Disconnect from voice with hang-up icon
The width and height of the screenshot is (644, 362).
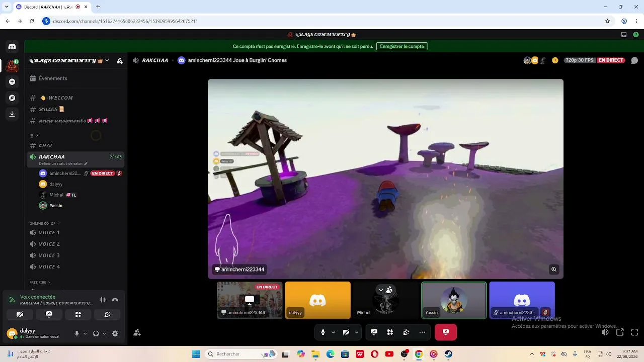pyautogui.click(x=115, y=300)
